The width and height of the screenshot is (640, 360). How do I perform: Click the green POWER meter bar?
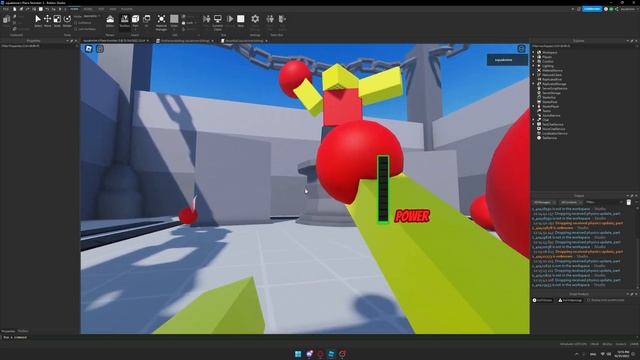pos(383,189)
